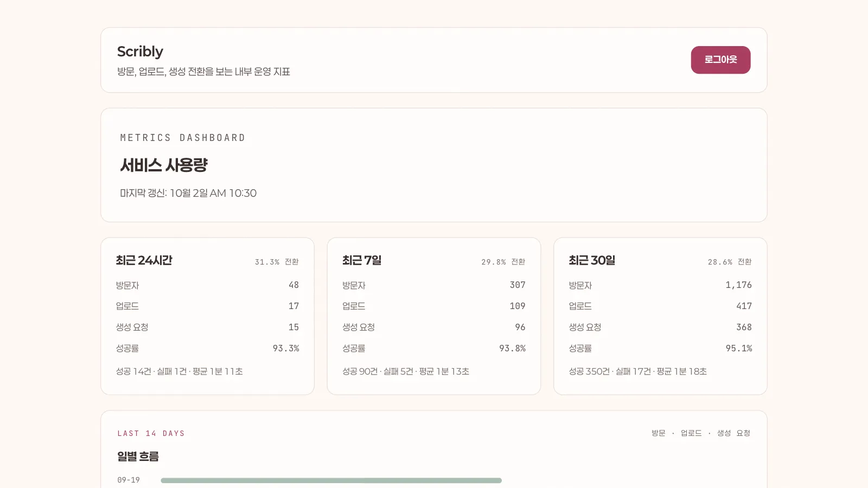Image resolution: width=868 pixels, height=488 pixels.
Task: Click 생성 요청 value 96
Action: (x=520, y=327)
